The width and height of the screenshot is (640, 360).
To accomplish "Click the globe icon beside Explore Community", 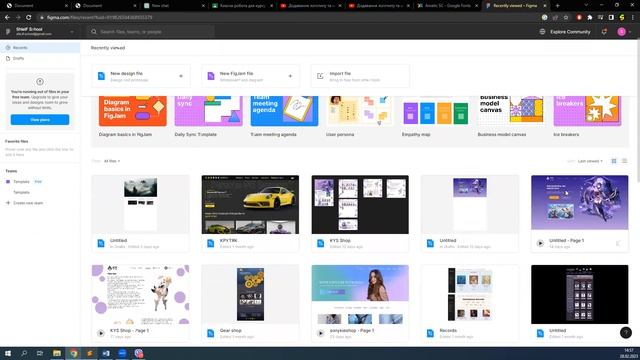I will click(542, 31).
